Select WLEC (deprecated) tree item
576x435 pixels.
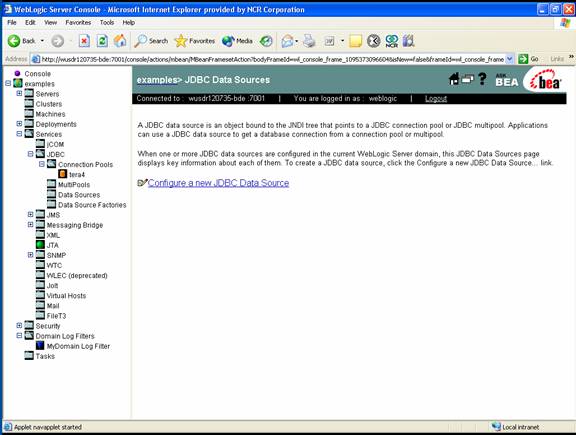click(x=77, y=276)
